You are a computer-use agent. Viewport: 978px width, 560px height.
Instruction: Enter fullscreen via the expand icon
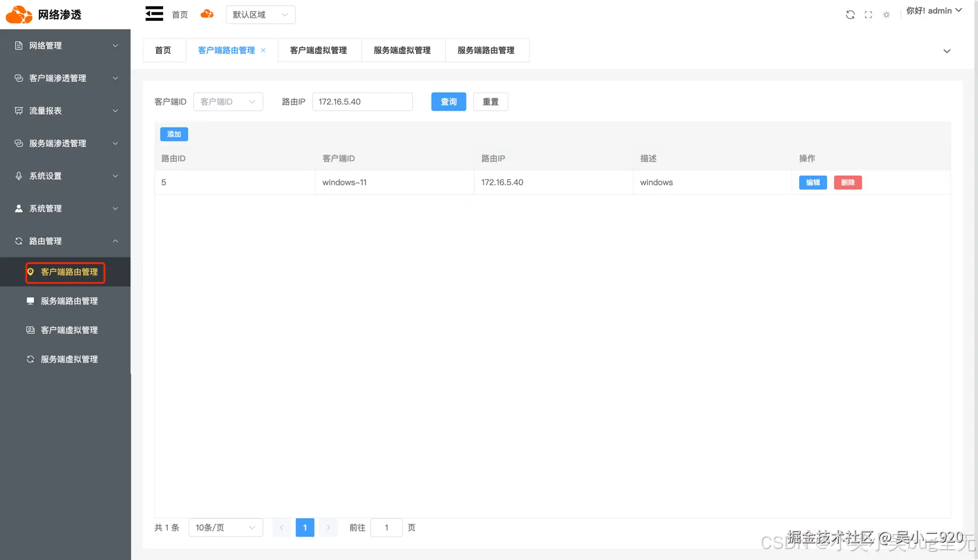click(868, 14)
